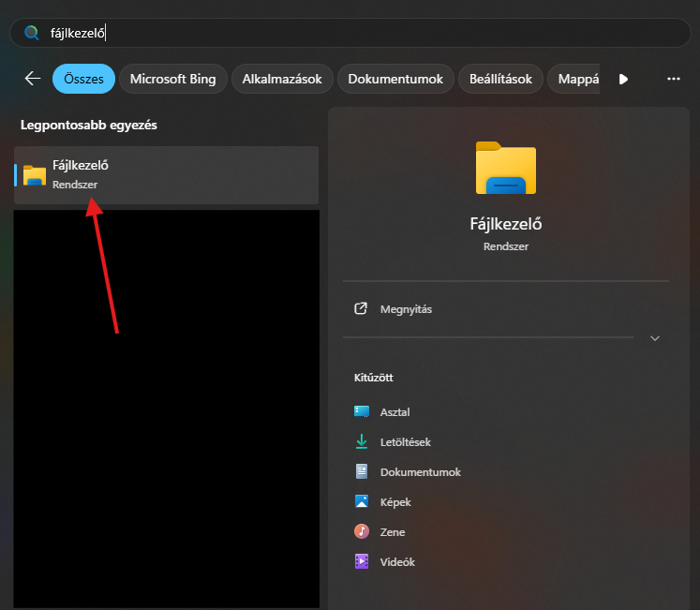Click the Képek pinned folder icon
This screenshot has width=700, height=610.
coord(362,502)
